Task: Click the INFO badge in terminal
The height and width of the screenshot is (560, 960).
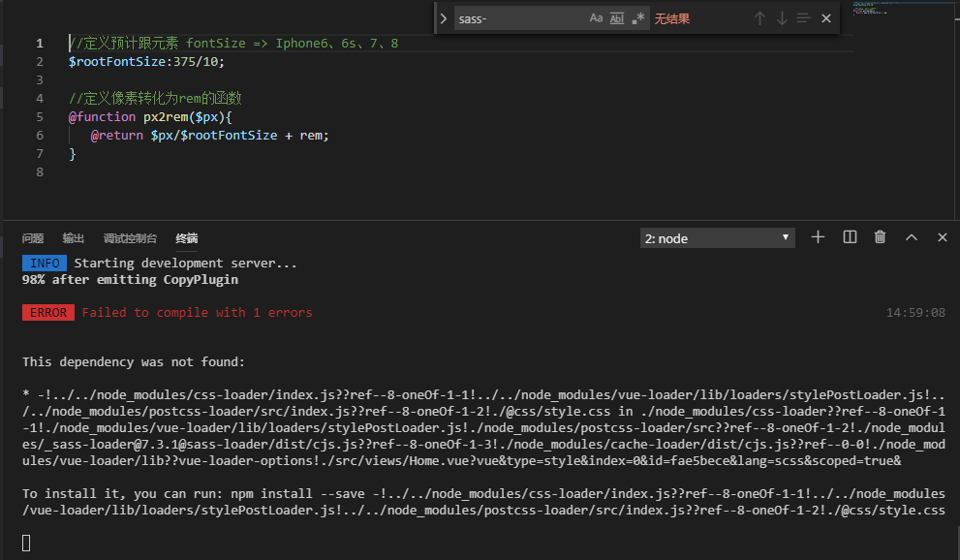Action: pos(45,264)
